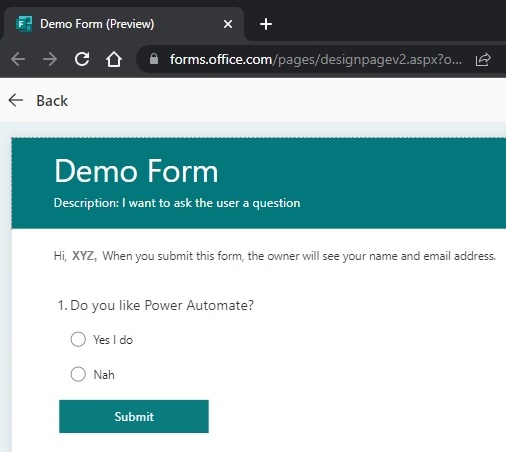Reload the page with the refresh icon
The width and height of the screenshot is (506, 453).
pos(82,59)
